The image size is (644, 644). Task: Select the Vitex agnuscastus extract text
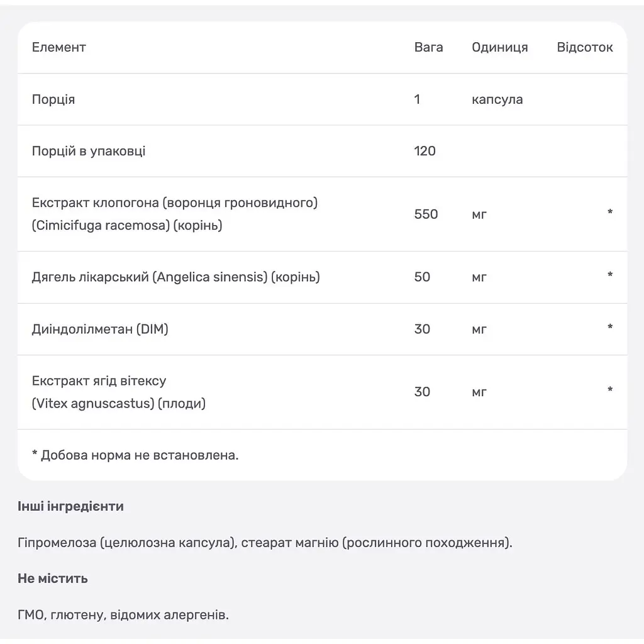[119, 392]
